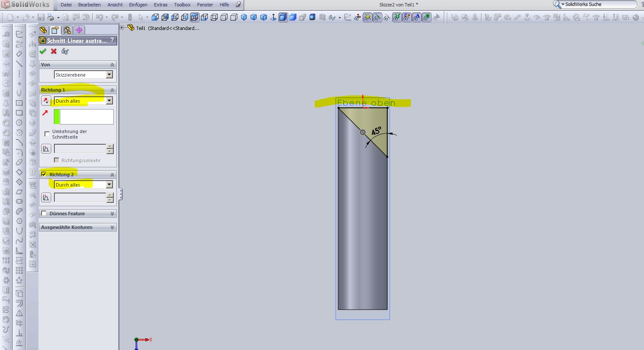644x350 pixels.
Task: Click the New document icon
Action: (x=10, y=18)
